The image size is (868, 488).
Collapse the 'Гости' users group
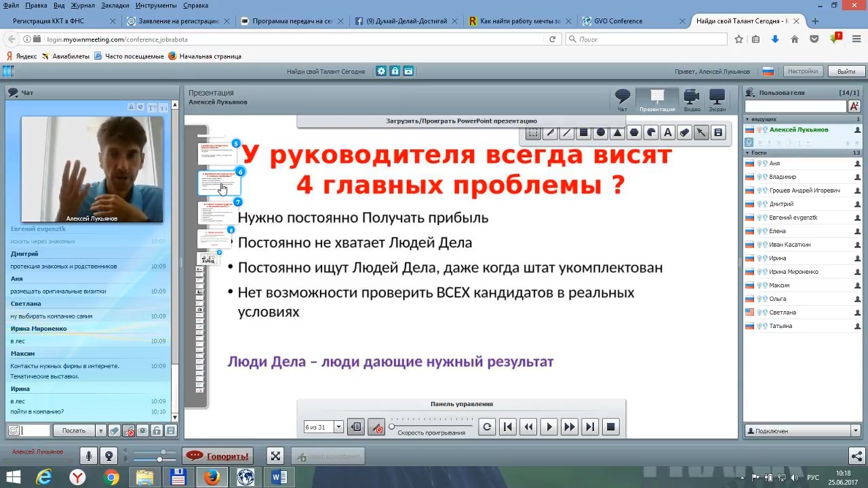748,153
